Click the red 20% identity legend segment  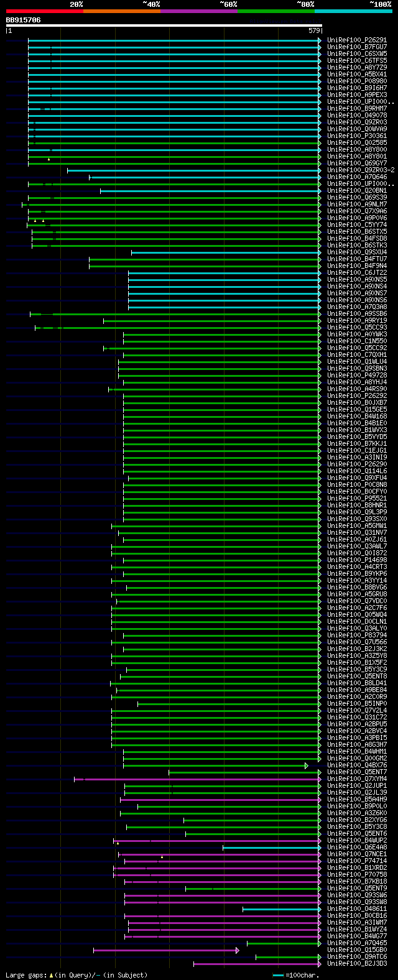[44, 11]
